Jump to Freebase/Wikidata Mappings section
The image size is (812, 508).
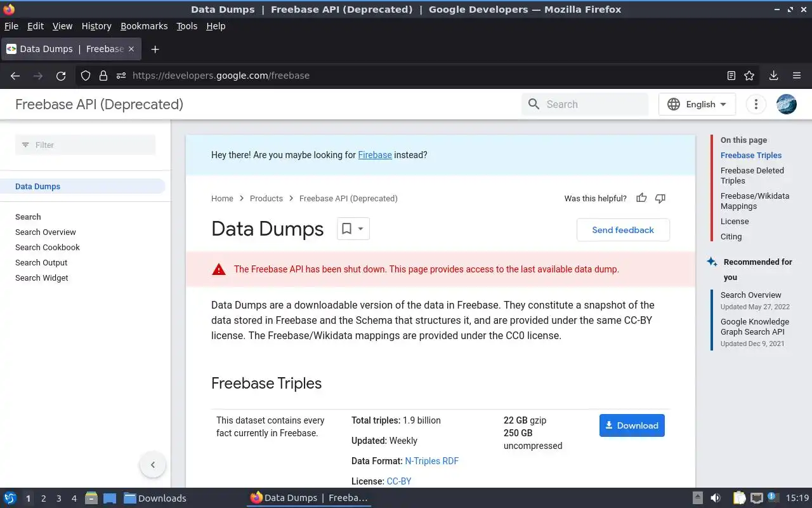coord(755,201)
